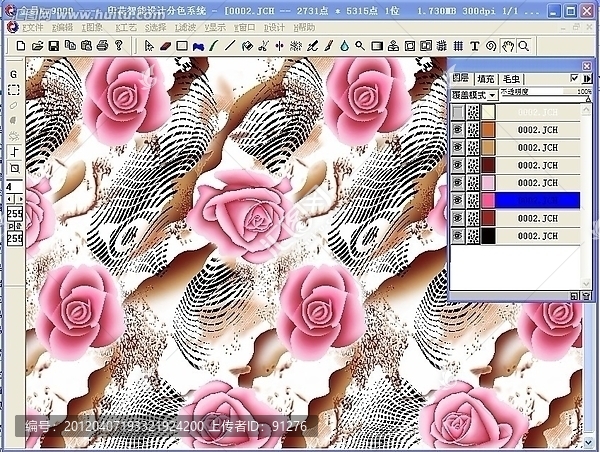Select the paint bucket fill tool
The height and width of the screenshot is (452, 600).
pyautogui.click(x=247, y=46)
